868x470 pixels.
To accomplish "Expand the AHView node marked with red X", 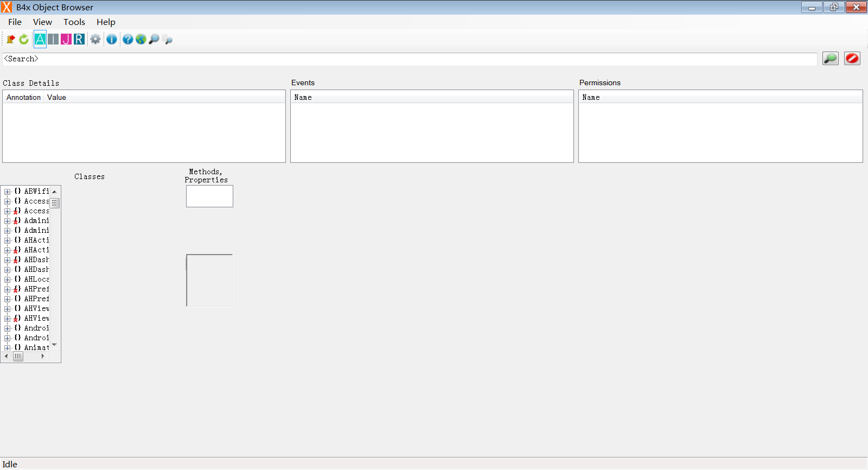I will 8,319.
